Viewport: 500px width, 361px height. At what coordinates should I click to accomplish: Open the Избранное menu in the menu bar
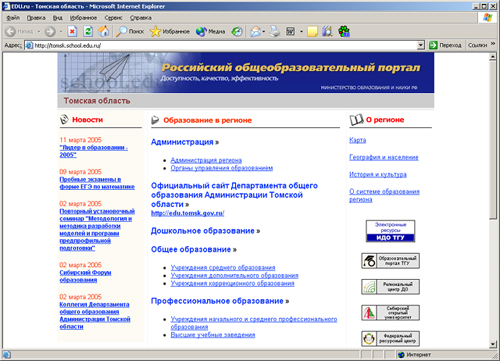(x=83, y=18)
